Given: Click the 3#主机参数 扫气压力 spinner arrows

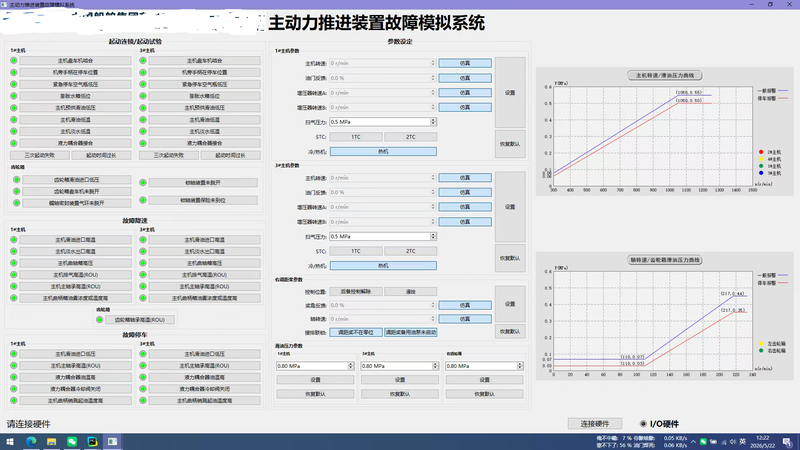Looking at the screenshot, I should pos(433,237).
